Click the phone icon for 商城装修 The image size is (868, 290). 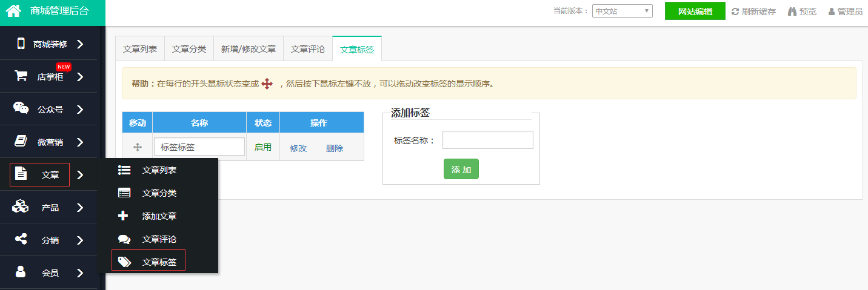21,44
